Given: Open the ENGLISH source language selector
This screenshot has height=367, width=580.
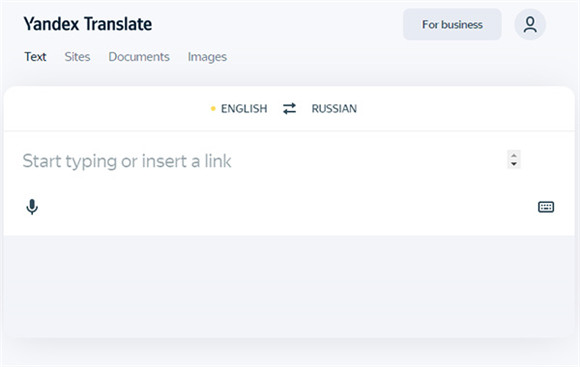Looking at the screenshot, I should tap(244, 108).
